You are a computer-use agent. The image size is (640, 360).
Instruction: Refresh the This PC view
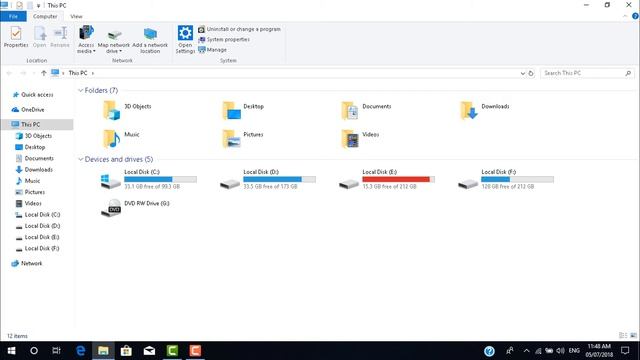point(531,73)
